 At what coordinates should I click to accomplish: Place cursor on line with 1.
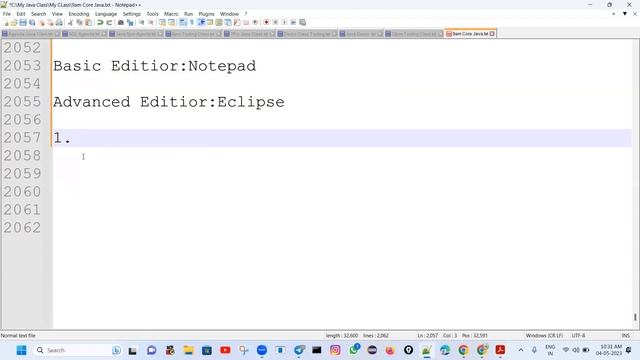[342, 138]
